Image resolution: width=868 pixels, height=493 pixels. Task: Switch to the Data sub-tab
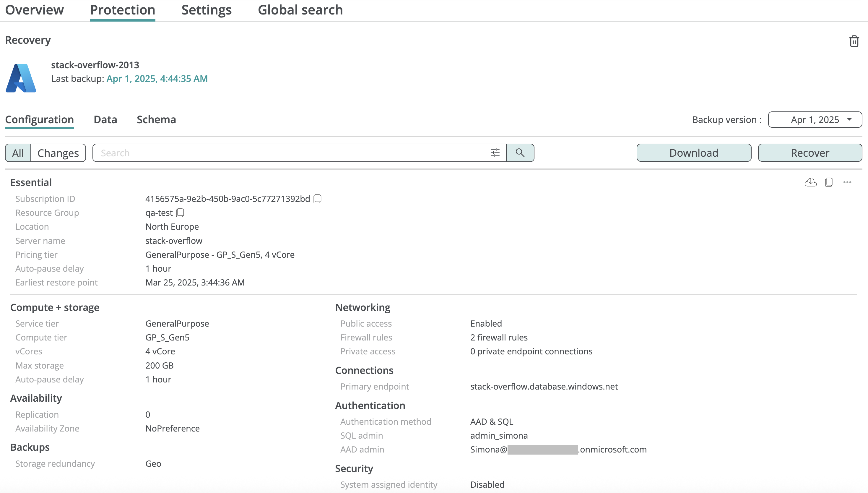105,119
